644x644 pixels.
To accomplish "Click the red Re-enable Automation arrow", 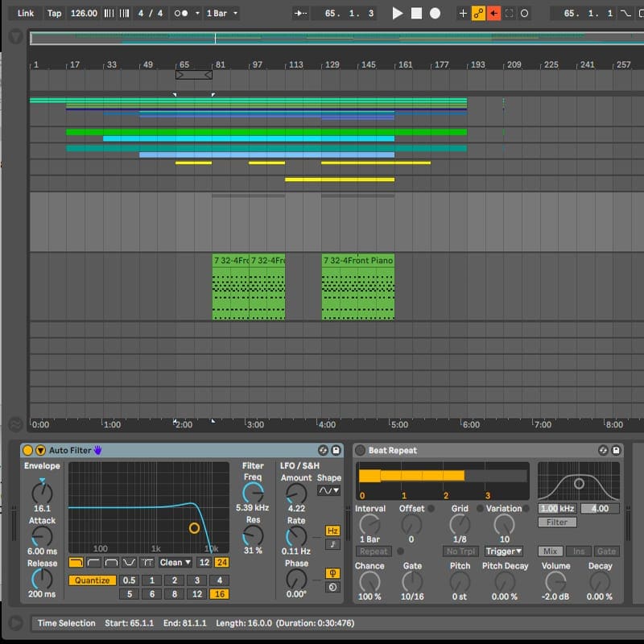I will 493,14.
